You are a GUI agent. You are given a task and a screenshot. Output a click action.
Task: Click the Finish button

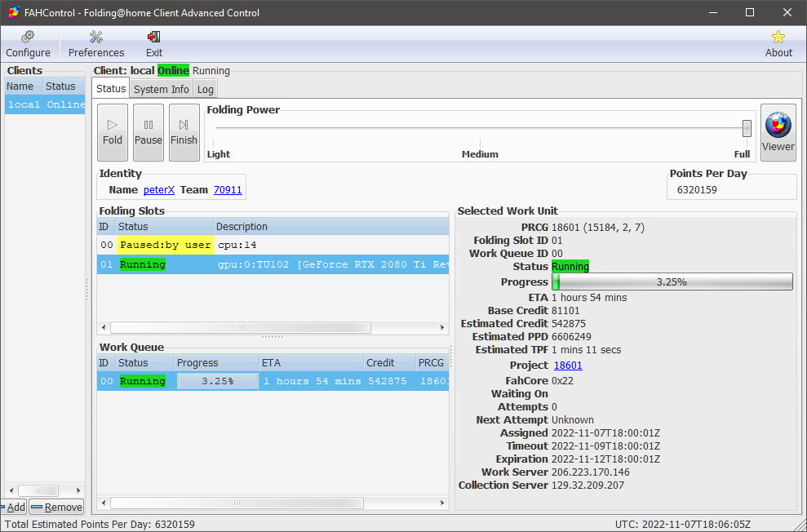[x=184, y=132]
